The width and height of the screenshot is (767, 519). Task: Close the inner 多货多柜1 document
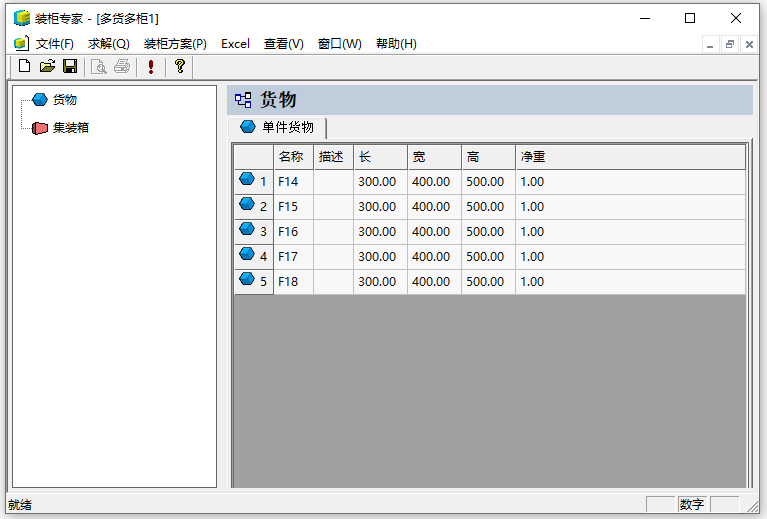tap(749, 45)
